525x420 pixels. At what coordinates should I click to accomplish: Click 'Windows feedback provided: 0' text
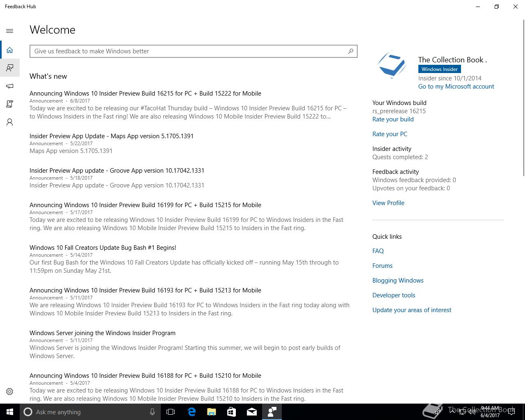414,180
